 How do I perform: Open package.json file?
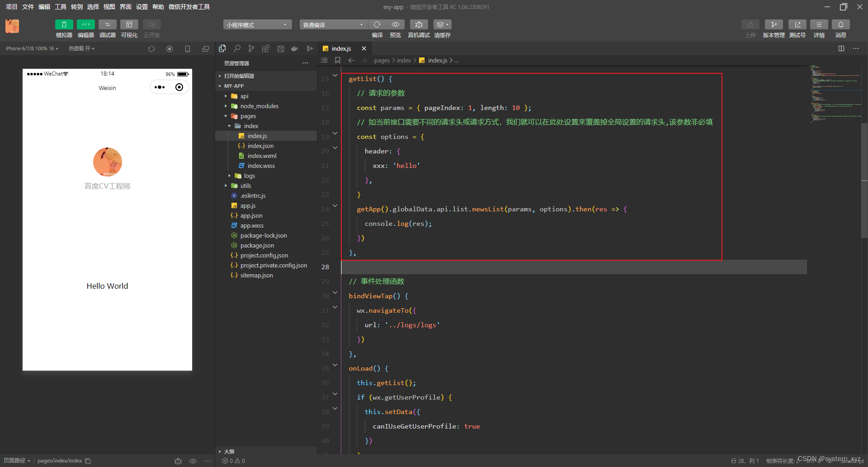[266, 245]
